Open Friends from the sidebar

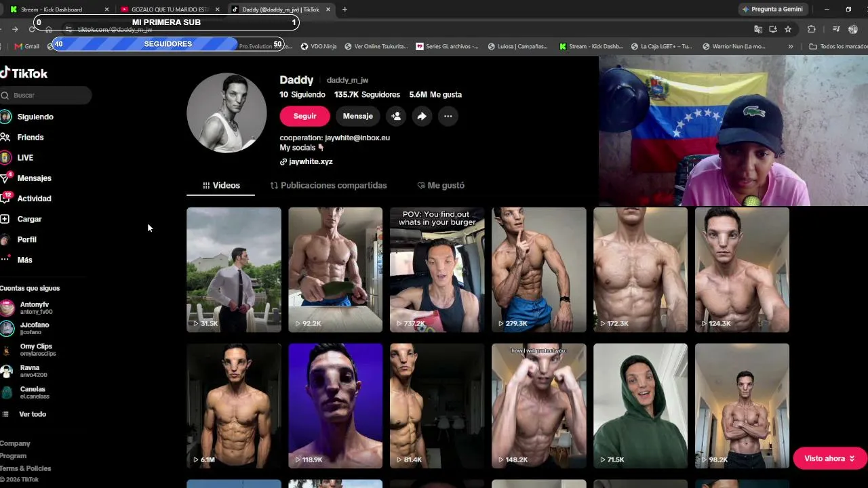(30, 137)
